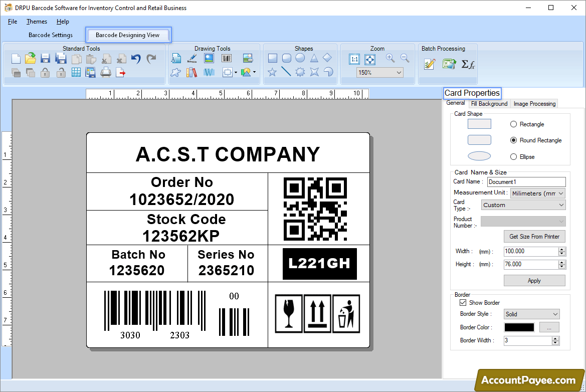Open the General properties tab

coord(456,103)
